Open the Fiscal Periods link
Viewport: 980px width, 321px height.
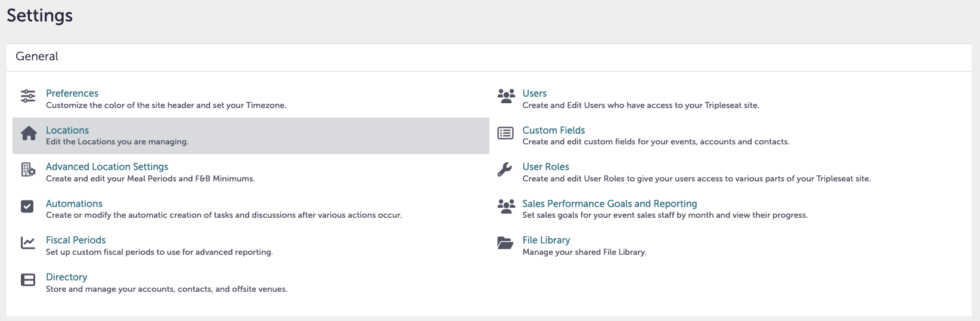tap(76, 240)
